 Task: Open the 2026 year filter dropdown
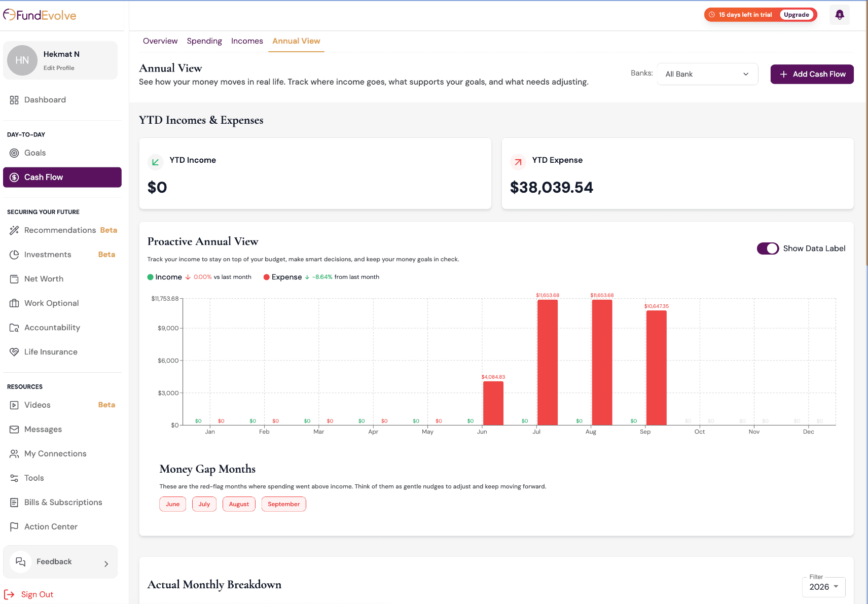823,587
